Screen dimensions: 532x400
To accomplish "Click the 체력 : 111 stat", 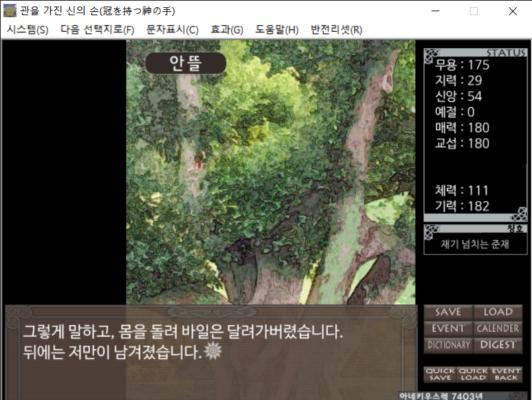I will coord(462,190).
